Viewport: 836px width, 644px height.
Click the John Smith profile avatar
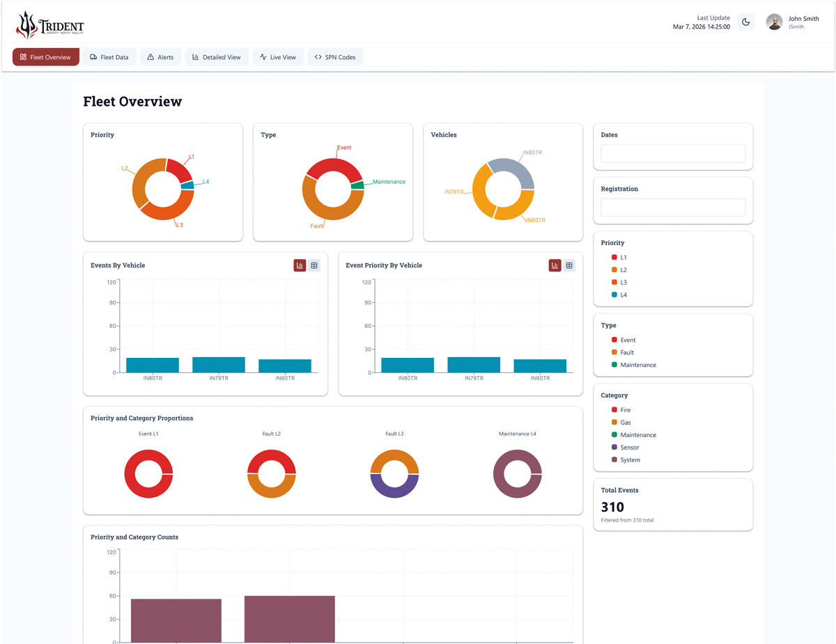774,22
